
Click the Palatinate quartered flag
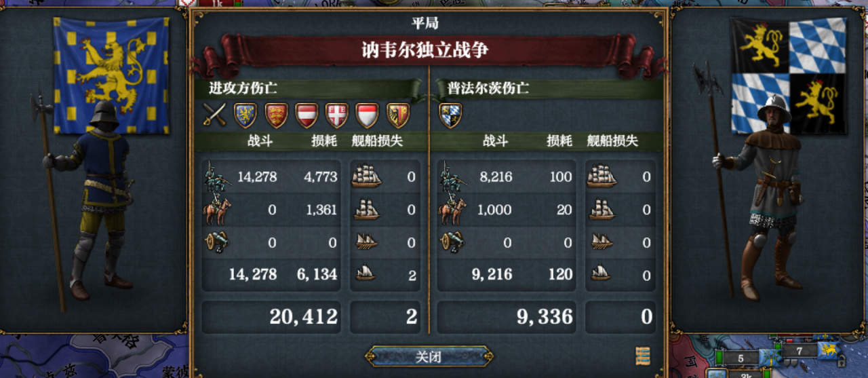click(x=789, y=75)
